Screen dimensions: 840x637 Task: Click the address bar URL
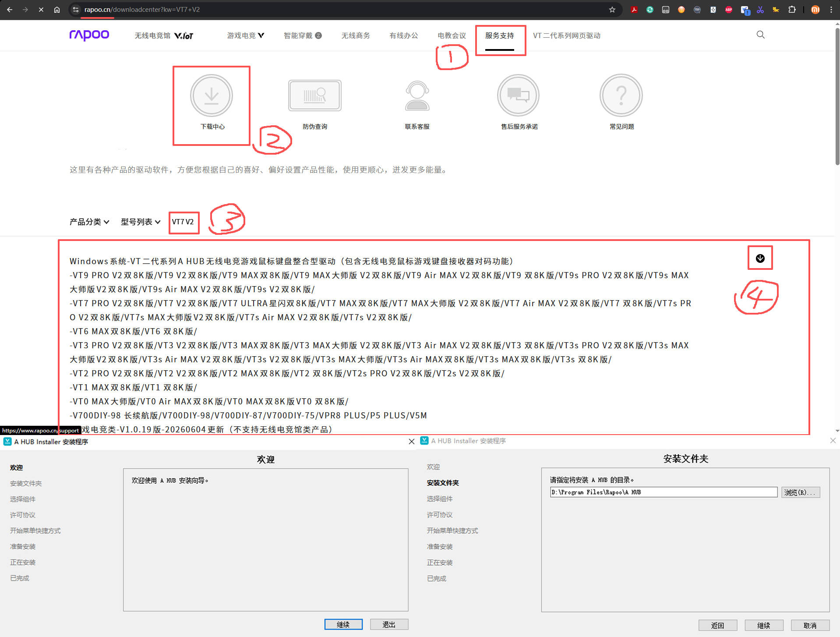[x=142, y=10]
